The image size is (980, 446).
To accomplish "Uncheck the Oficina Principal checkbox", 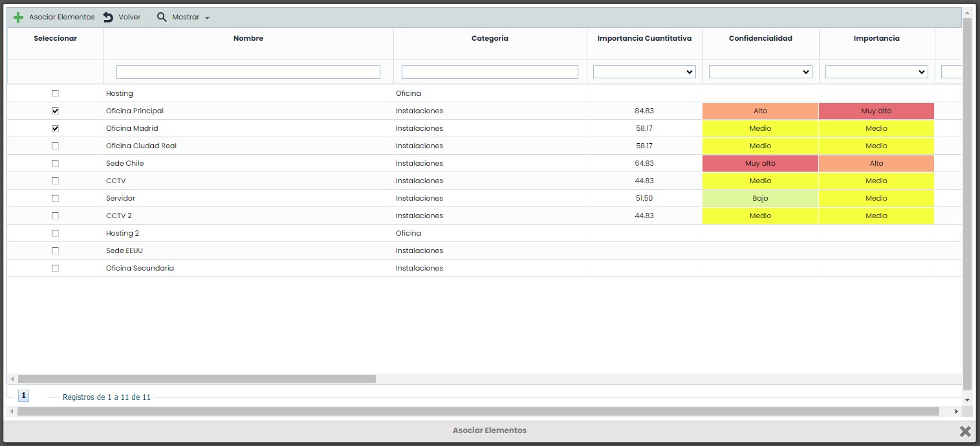I will pos(55,111).
